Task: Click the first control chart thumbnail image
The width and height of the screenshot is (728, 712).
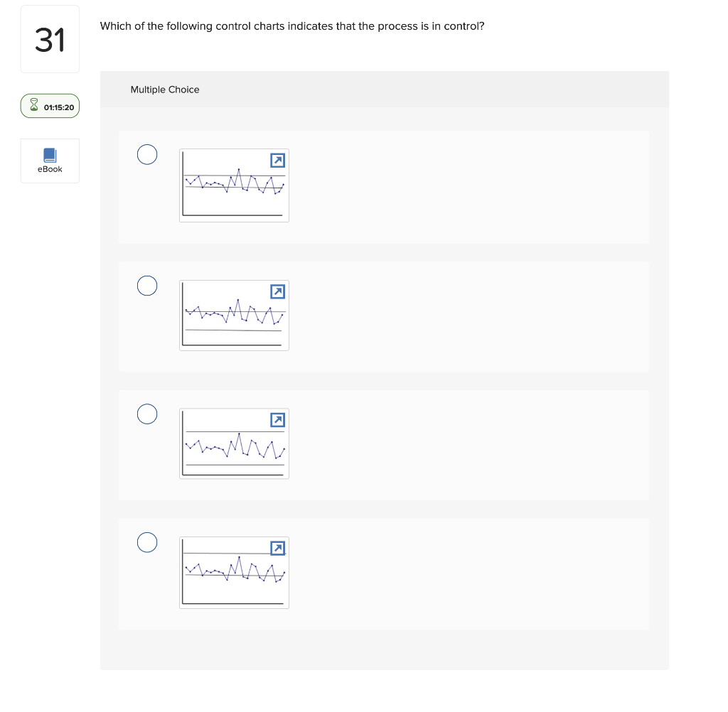Action: [234, 186]
